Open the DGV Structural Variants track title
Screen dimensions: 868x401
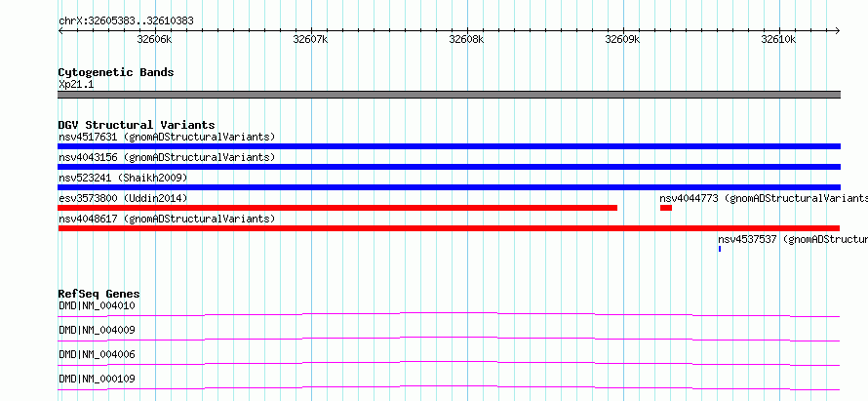point(137,125)
